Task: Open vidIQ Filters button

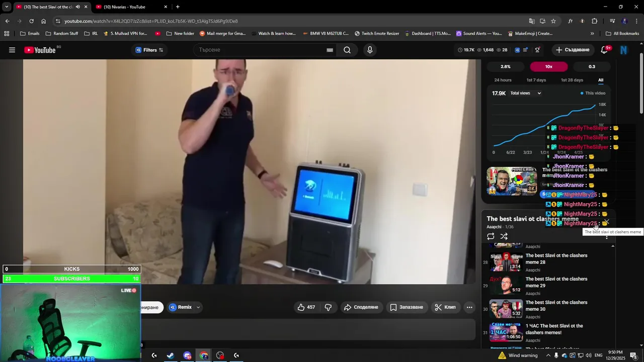Action: tap(149, 50)
